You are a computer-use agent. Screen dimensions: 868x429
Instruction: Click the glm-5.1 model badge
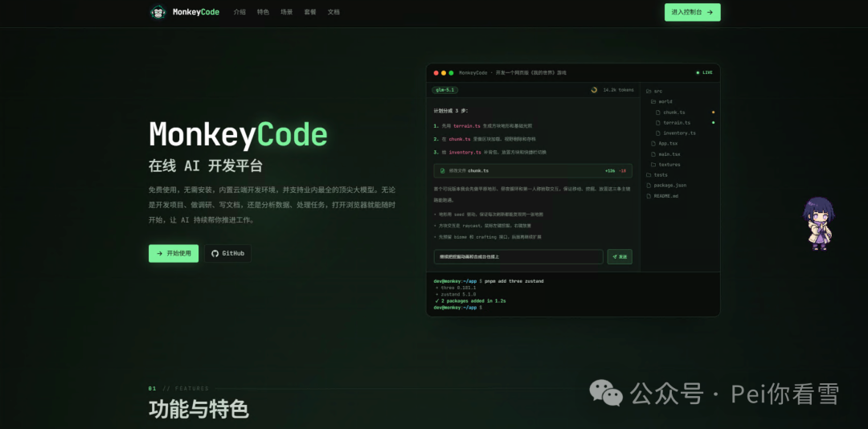click(445, 90)
